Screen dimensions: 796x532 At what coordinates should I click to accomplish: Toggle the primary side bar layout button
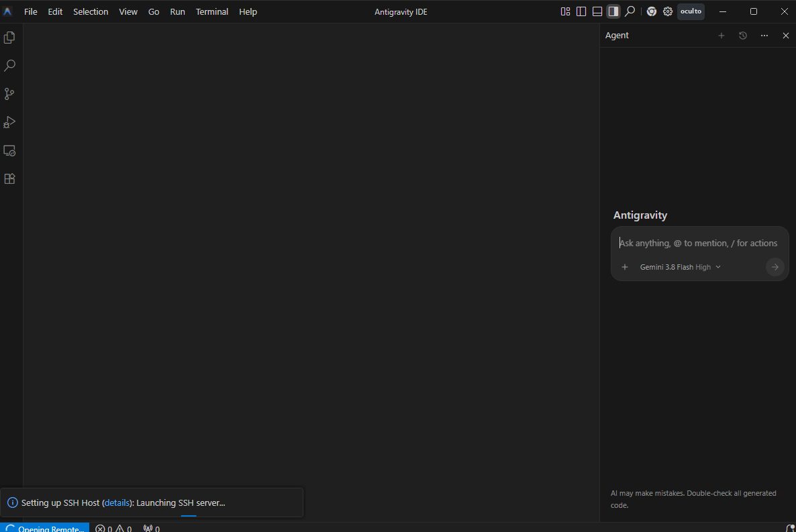(x=581, y=11)
